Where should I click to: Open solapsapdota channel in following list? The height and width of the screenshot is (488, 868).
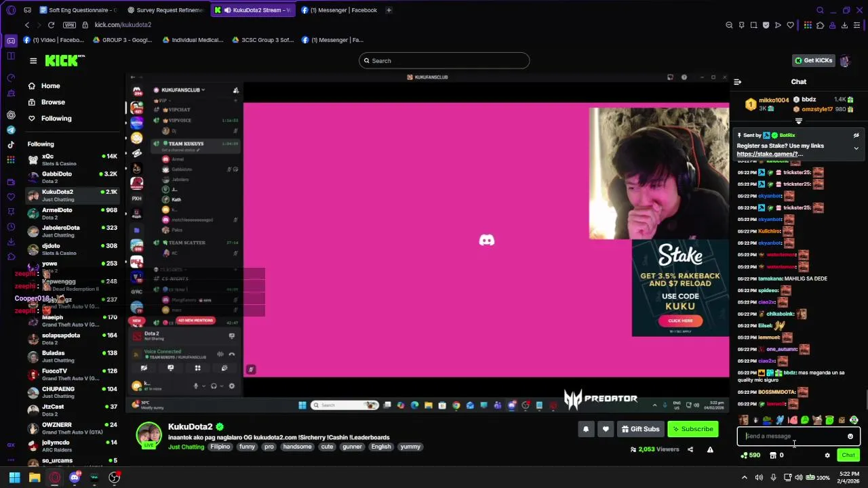click(x=73, y=339)
